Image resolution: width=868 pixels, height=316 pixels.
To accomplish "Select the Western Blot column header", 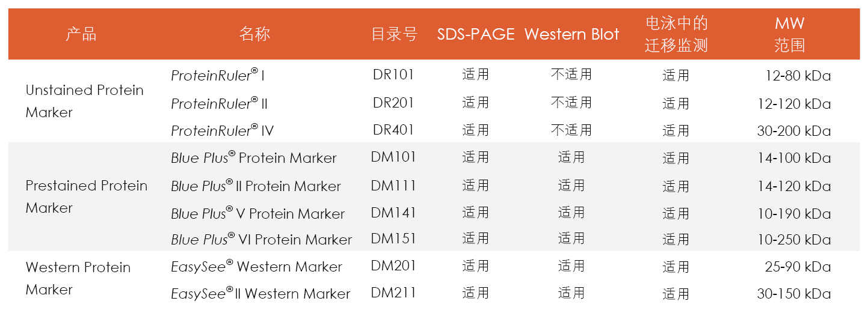I will click(x=571, y=34).
